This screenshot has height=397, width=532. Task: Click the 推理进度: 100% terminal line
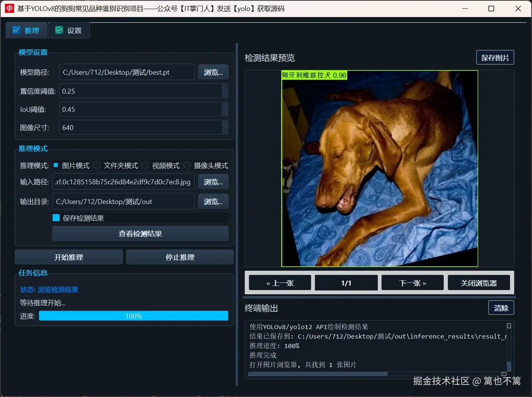coord(274,346)
